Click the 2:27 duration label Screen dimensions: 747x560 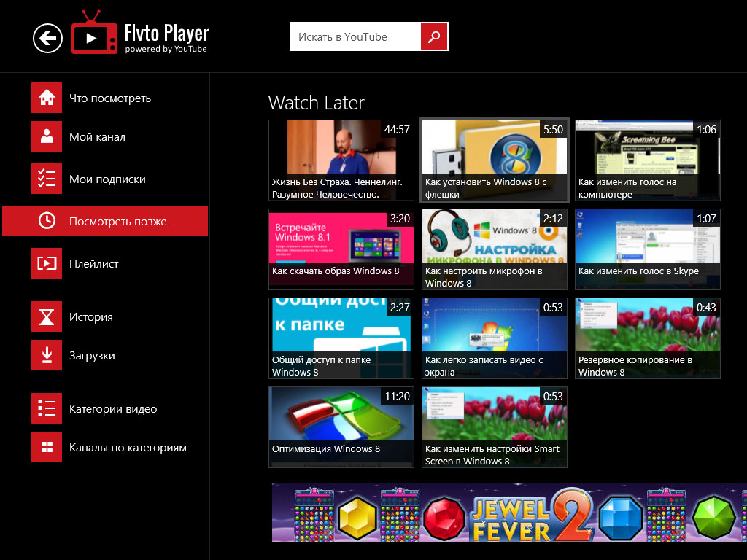pyautogui.click(x=400, y=308)
